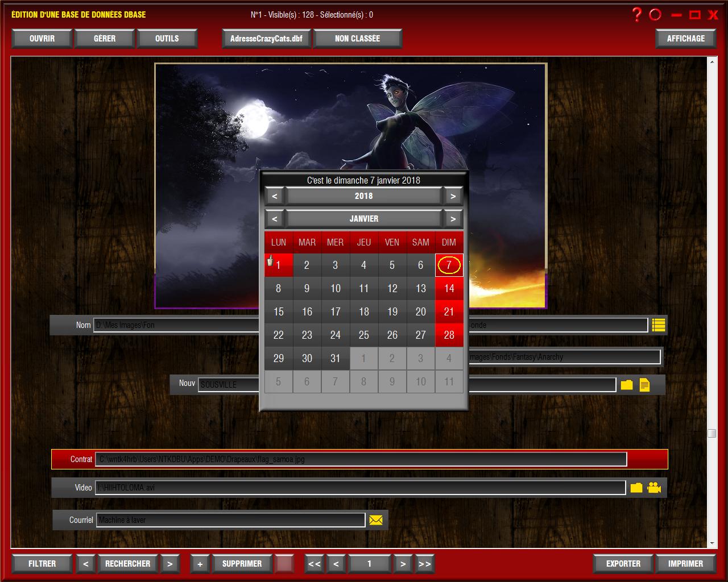Viewport: 728px width, 582px height.
Task: Click the FILTRER button
Action: [x=42, y=564]
